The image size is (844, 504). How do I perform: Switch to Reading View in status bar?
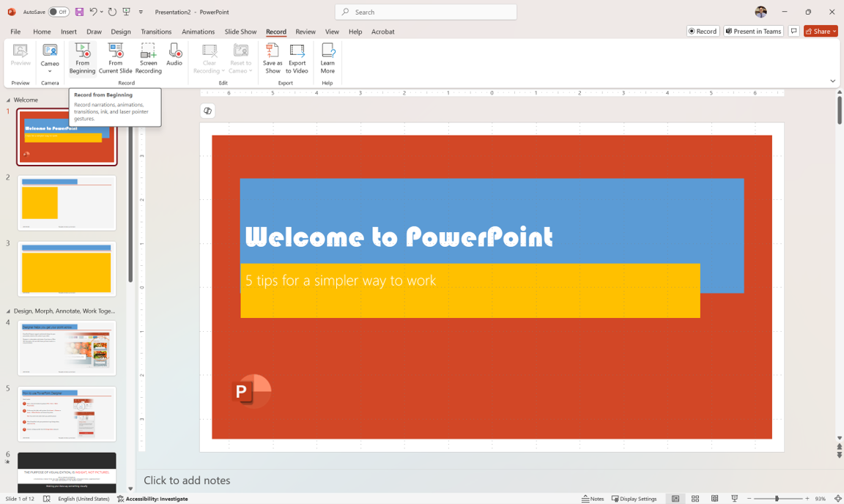pos(715,499)
